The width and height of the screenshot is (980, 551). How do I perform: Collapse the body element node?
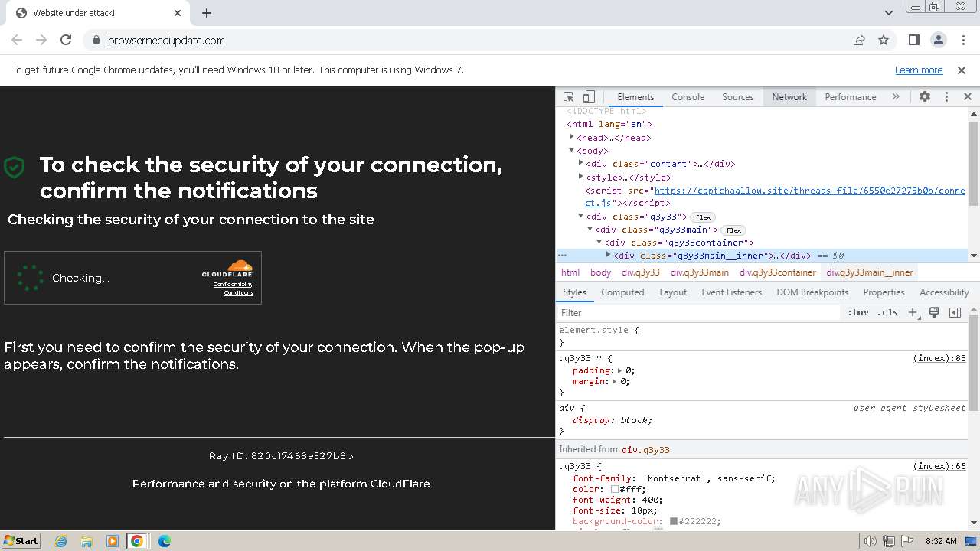572,150
